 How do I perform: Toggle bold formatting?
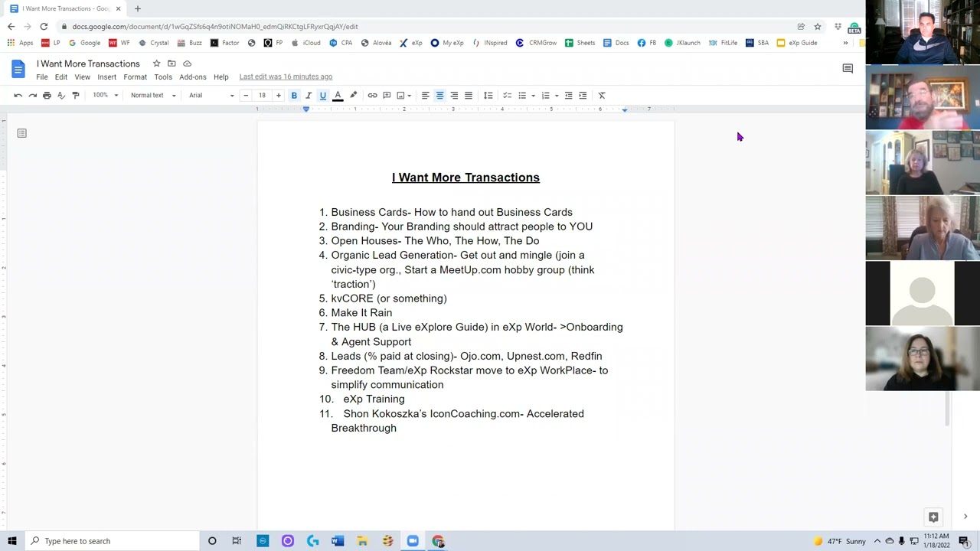294,96
